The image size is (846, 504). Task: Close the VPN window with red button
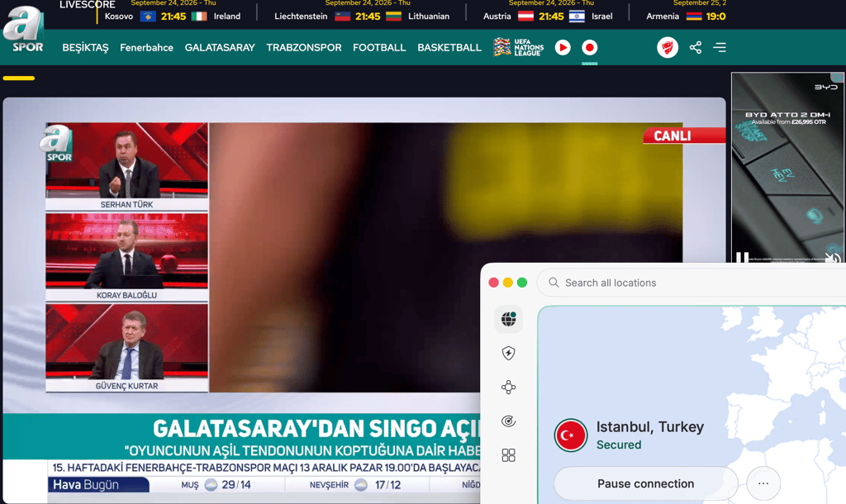[493, 283]
